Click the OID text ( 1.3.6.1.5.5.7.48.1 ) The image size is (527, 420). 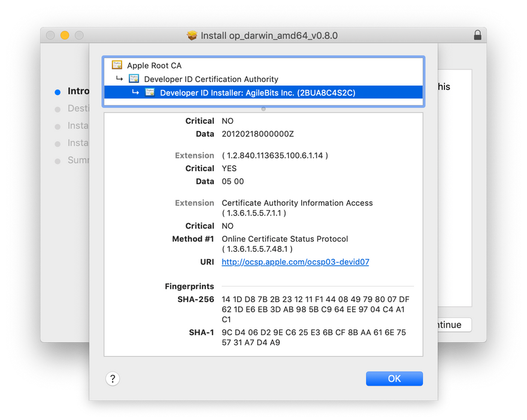coord(257,249)
